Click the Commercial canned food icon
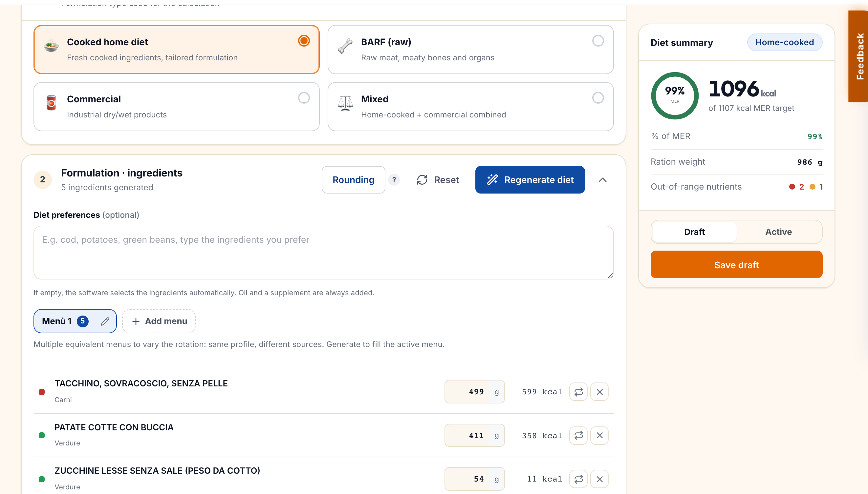 [x=51, y=102]
